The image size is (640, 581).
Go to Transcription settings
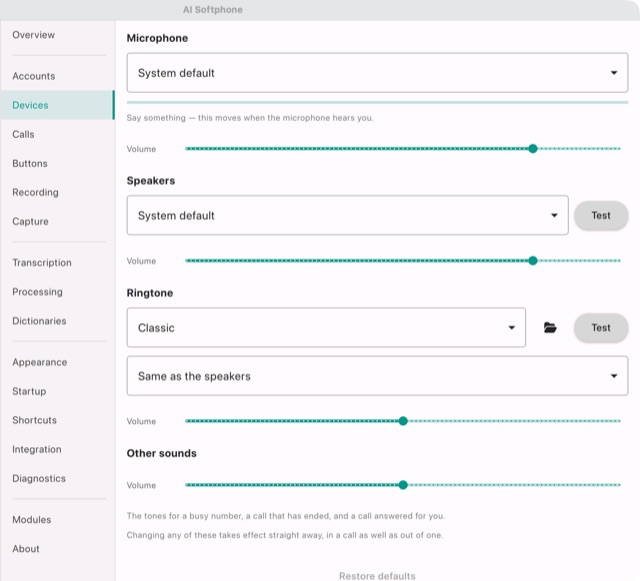pyautogui.click(x=58, y=263)
